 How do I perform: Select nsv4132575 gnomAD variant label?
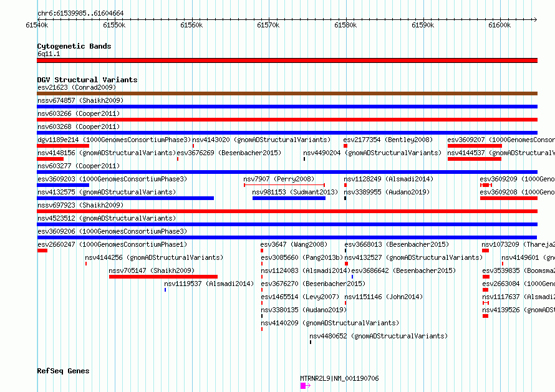[107, 192]
